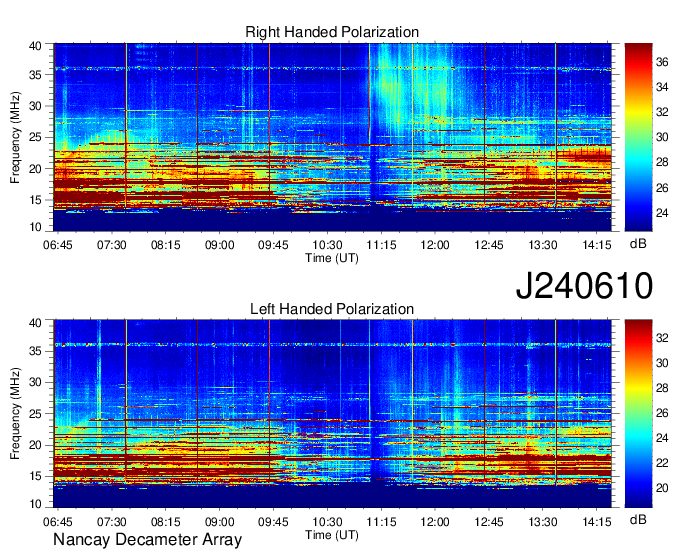Click the dB unit label under the upper color bar
Viewport: 680px width, 552px height.
point(638,244)
